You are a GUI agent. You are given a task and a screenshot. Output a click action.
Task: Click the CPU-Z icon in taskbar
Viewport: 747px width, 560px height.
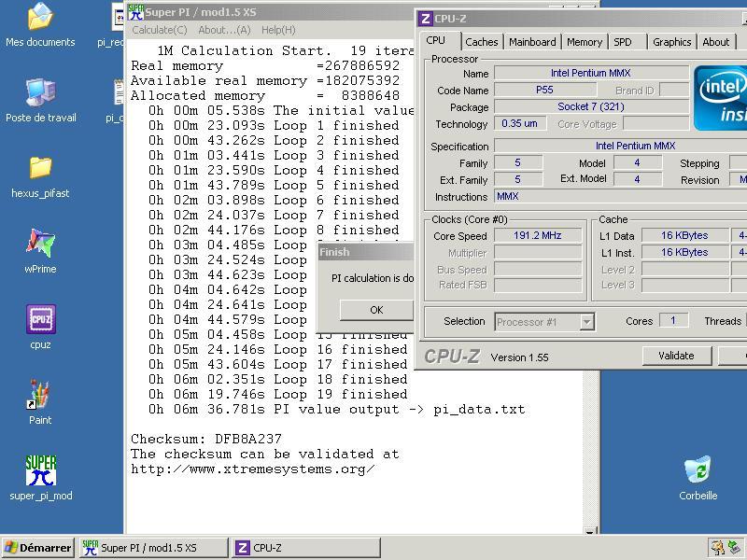point(243,548)
